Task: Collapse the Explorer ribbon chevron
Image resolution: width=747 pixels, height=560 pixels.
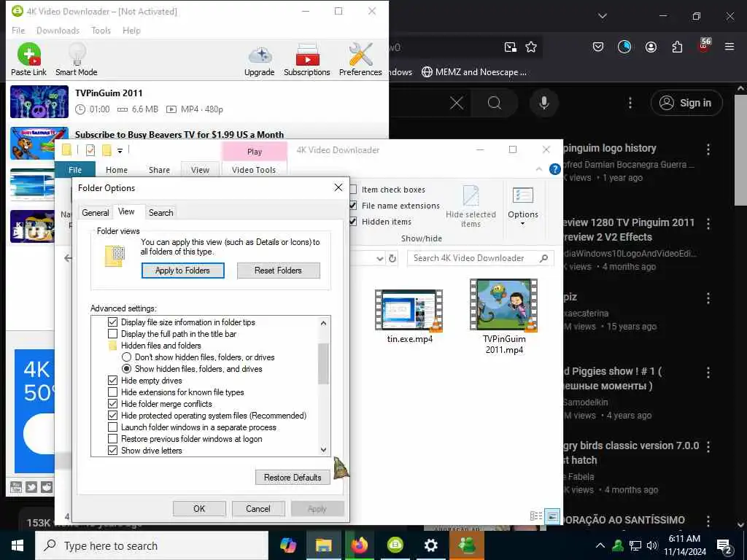Action: coord(539,169)
